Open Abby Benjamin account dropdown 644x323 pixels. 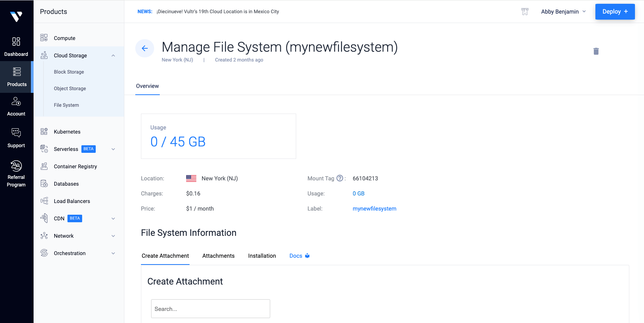[563, 12]
